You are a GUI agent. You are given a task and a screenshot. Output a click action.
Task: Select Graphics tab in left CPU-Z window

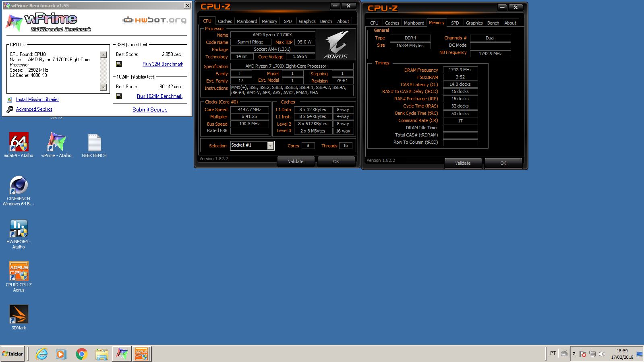(307, 21)
